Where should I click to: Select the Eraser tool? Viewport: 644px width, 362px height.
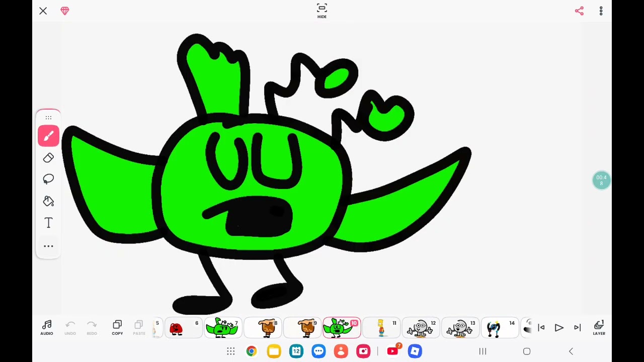(48, 158)
